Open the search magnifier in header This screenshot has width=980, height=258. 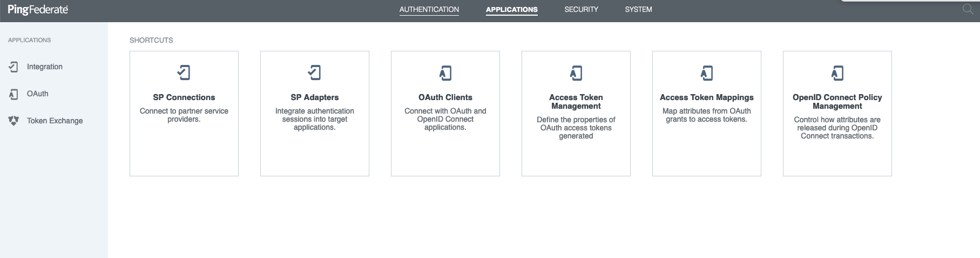point(968,9)
